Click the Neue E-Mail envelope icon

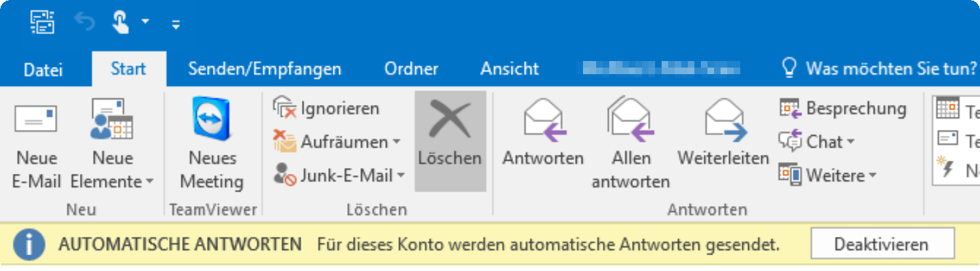pyautogui.click(x=36, y=119)
